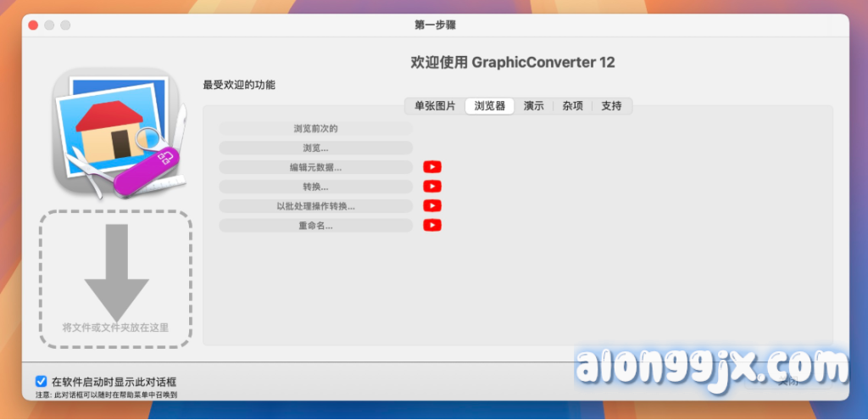Click the 转换... button

(x=315, y=187)
